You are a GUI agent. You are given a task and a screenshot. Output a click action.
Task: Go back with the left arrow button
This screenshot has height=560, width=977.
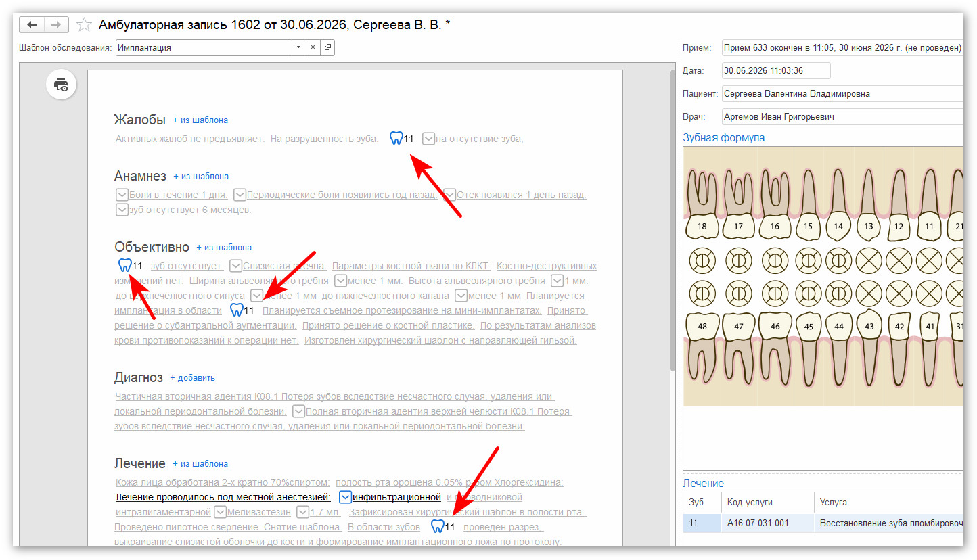(32, 25)
